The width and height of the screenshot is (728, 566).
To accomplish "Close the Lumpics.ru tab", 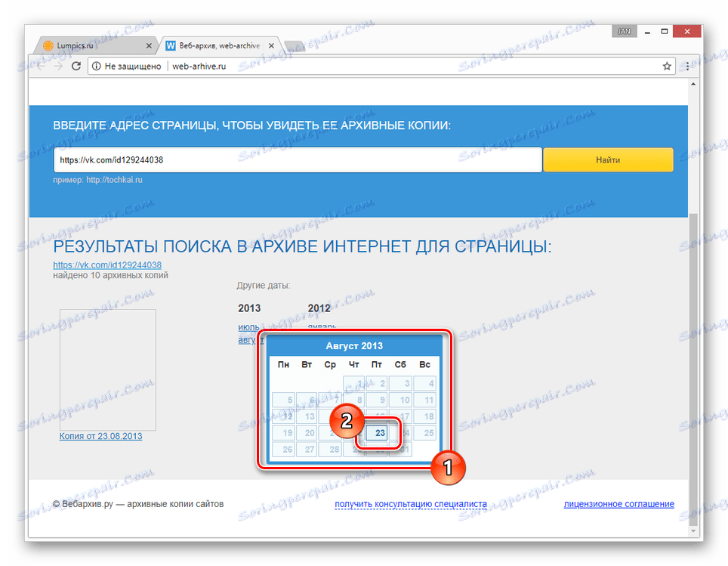I will [x=149, y=45].
